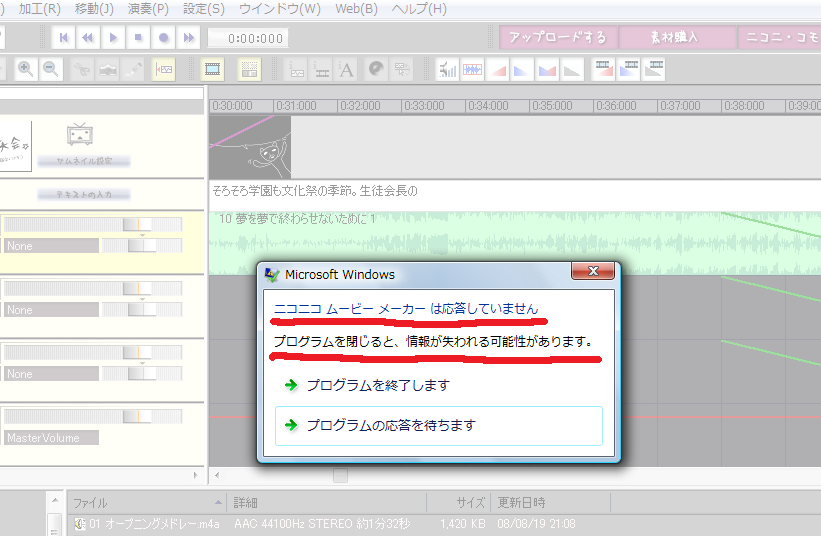The image size is (821, 536).
Task: Click the サムネイル設定 button
Action: pyautogui.click(x=84, y=161)
